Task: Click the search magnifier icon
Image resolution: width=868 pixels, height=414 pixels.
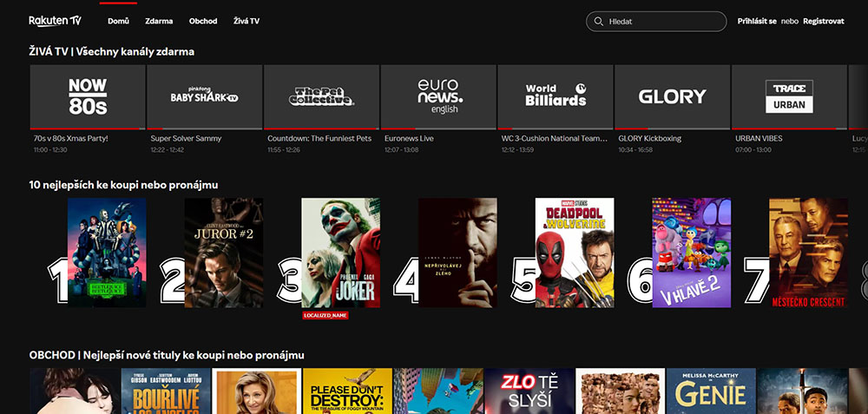Action: pos(597,22)
